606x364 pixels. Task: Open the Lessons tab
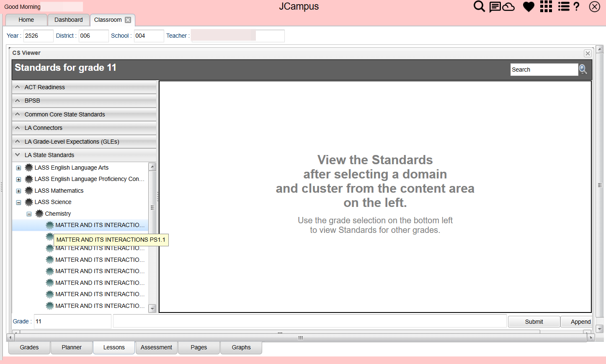[114, 347]
